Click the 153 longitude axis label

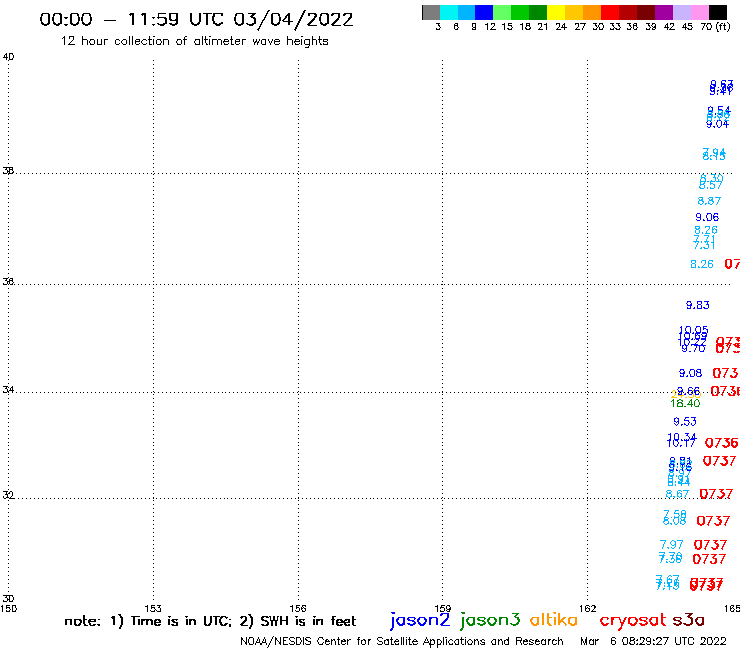click(x=153, y=609)
